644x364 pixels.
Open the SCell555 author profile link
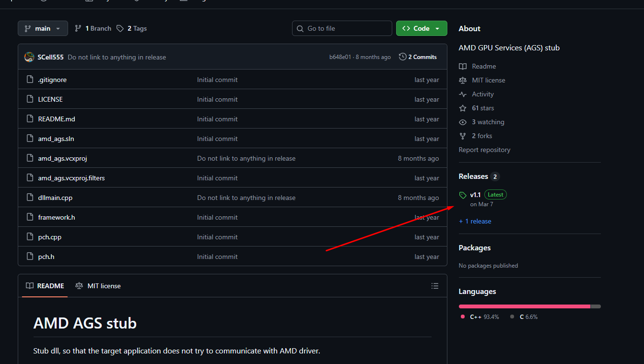(50, 57)
